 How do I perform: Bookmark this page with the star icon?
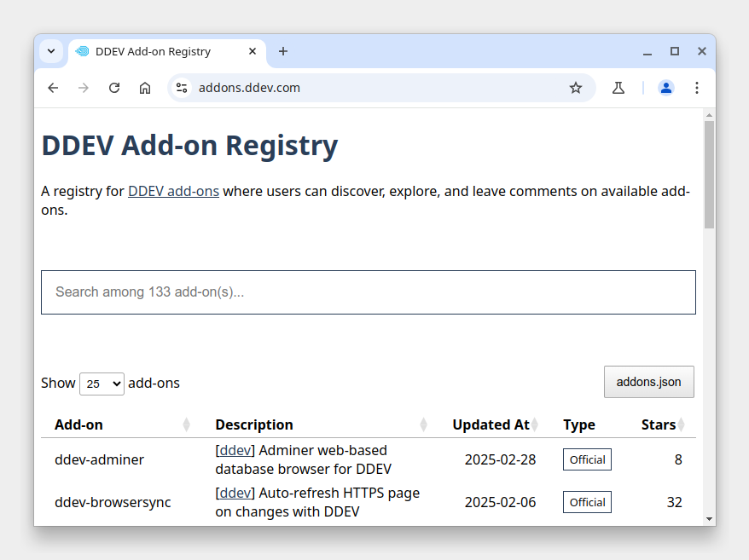click(x=576, y=88)
